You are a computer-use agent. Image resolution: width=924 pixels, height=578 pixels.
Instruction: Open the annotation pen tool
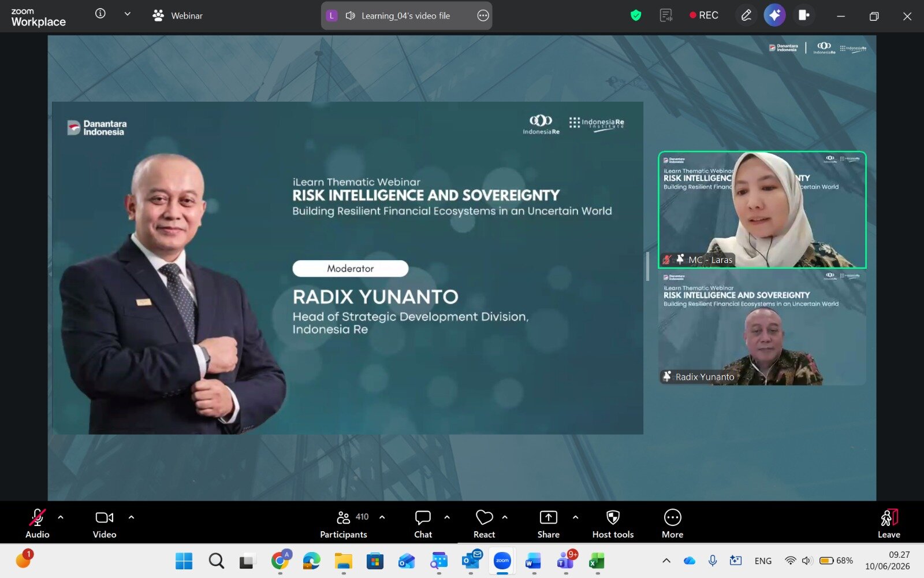[746, 16]
